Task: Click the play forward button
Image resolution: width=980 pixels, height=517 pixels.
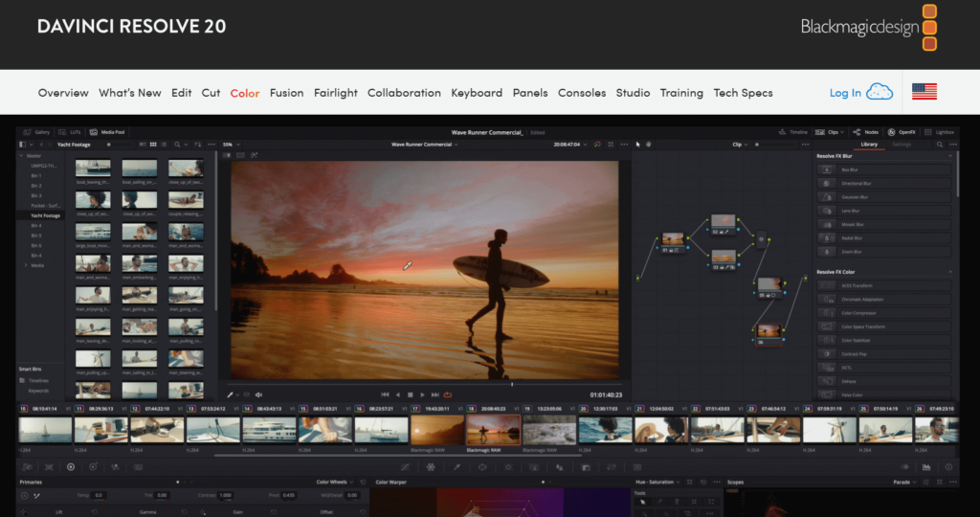Action: pyautogui.click(x=422, y=394)
